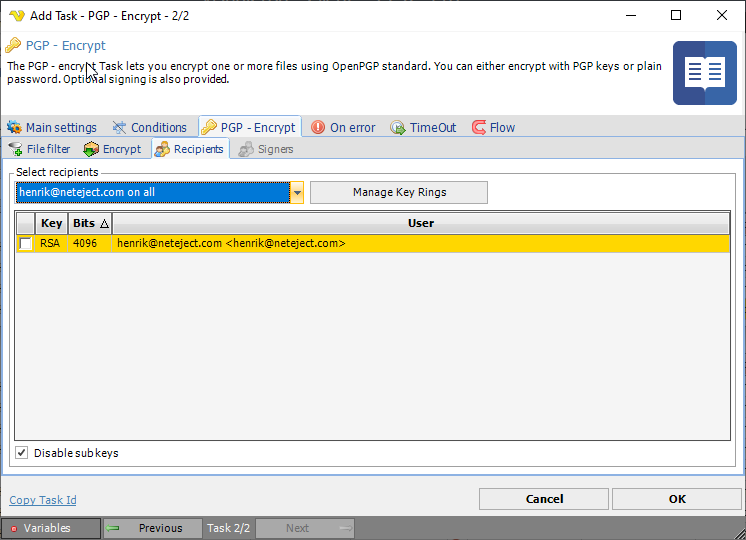Tick the header select-all checkbox in key grid
The width and height of the screenshot is (746, 540).
(x=26, y=223)
